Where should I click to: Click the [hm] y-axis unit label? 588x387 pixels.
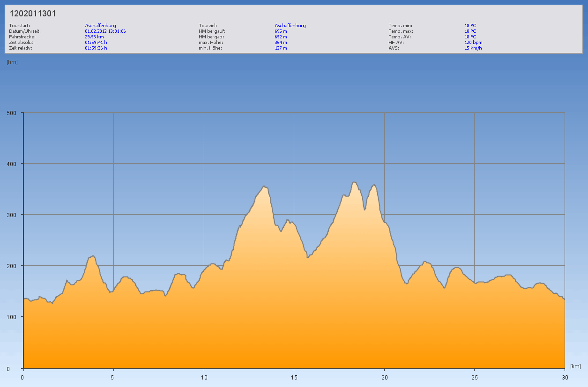point(12,62)
